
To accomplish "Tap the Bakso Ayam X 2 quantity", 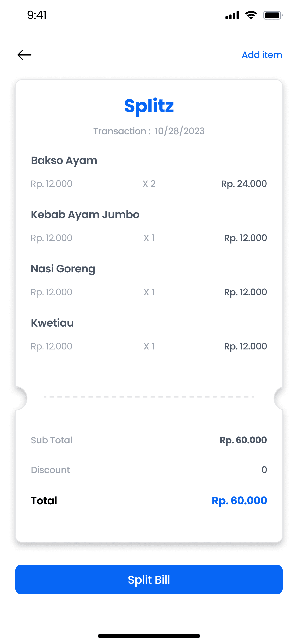I will click(x=149, y=184).
